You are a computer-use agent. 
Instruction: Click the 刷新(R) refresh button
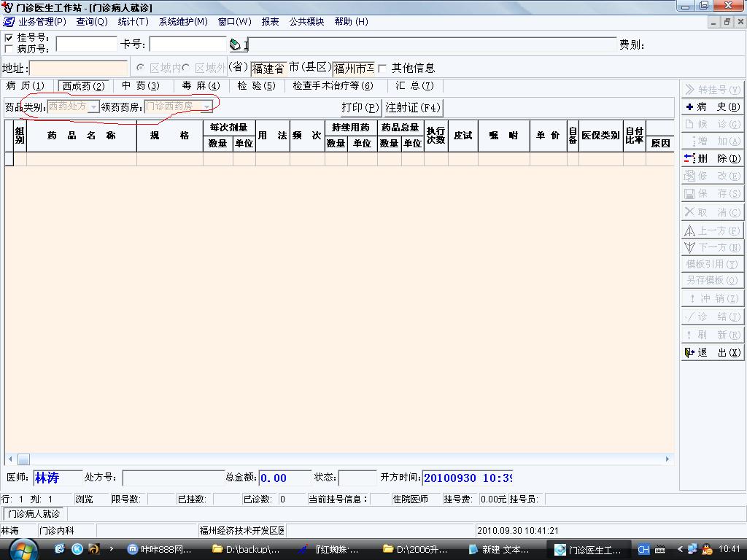(712, 334)
